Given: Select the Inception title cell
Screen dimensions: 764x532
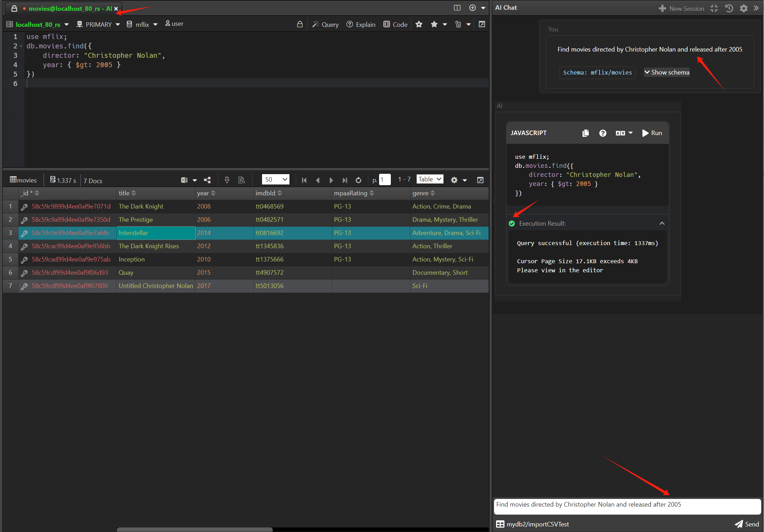Looking at the screenshot, I should click(x=155, y=259).
